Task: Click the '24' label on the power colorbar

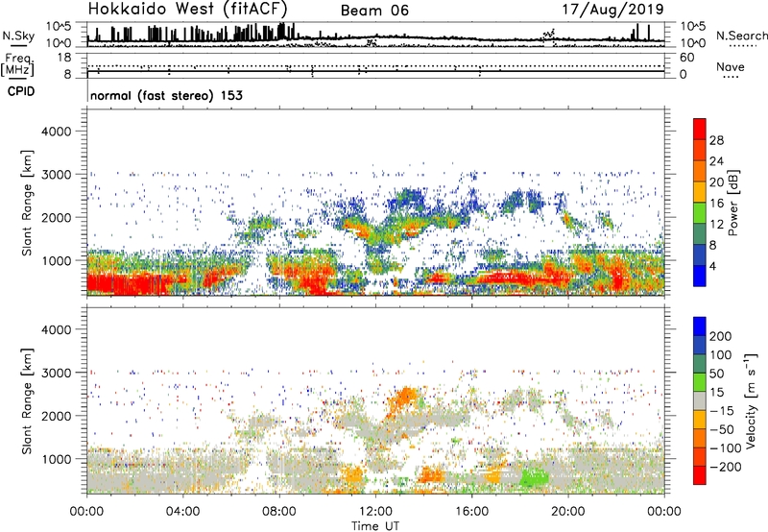Action: (716, 161)
